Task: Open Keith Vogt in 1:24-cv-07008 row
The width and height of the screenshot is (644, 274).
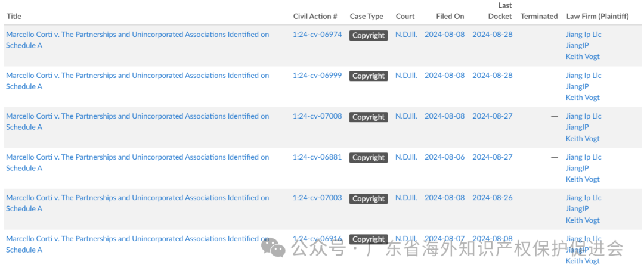Action: pyautogui.click(x=583, y=139)
